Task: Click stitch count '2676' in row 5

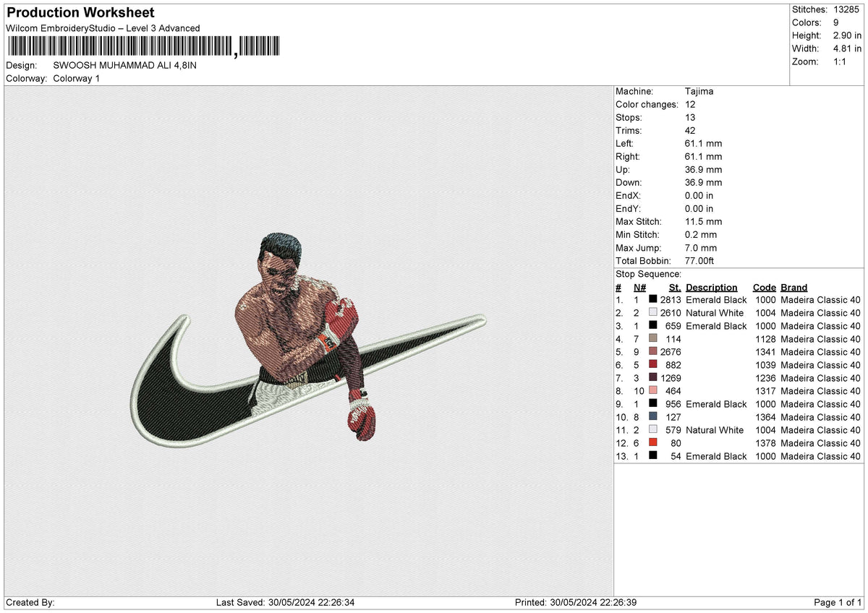Action: tap(671, 352)
